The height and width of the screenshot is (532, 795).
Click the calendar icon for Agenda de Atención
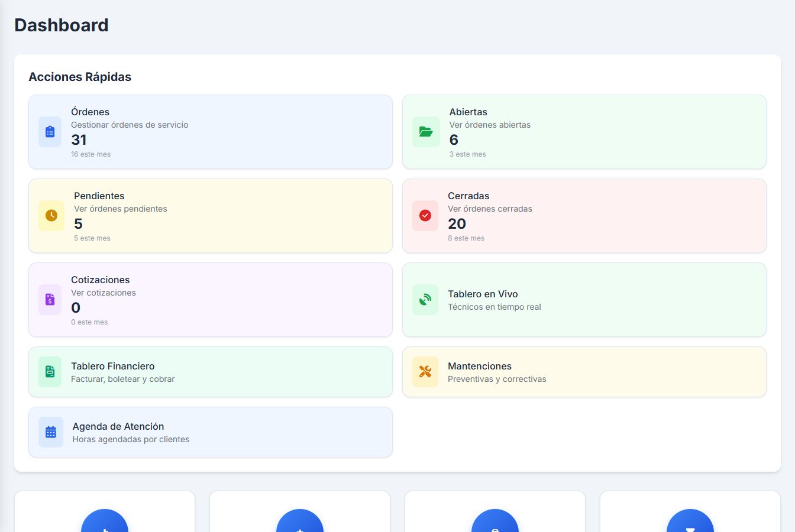(x=51, y=432)
